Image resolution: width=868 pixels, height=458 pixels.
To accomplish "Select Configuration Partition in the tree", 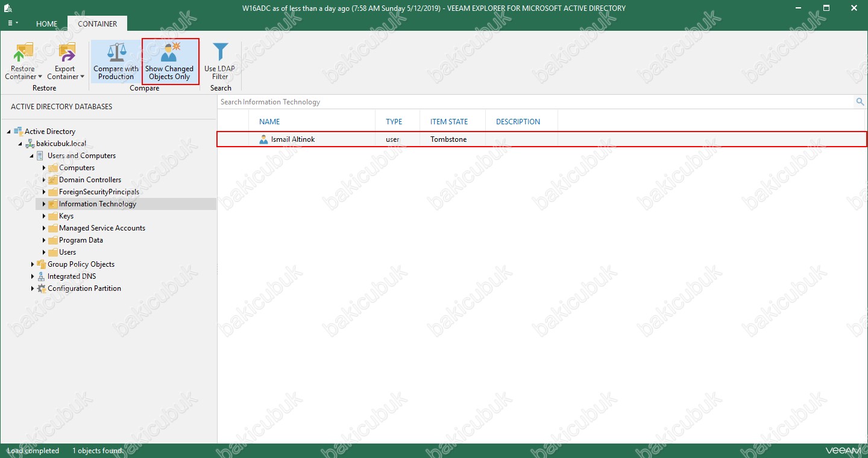I will click(84, 288).
